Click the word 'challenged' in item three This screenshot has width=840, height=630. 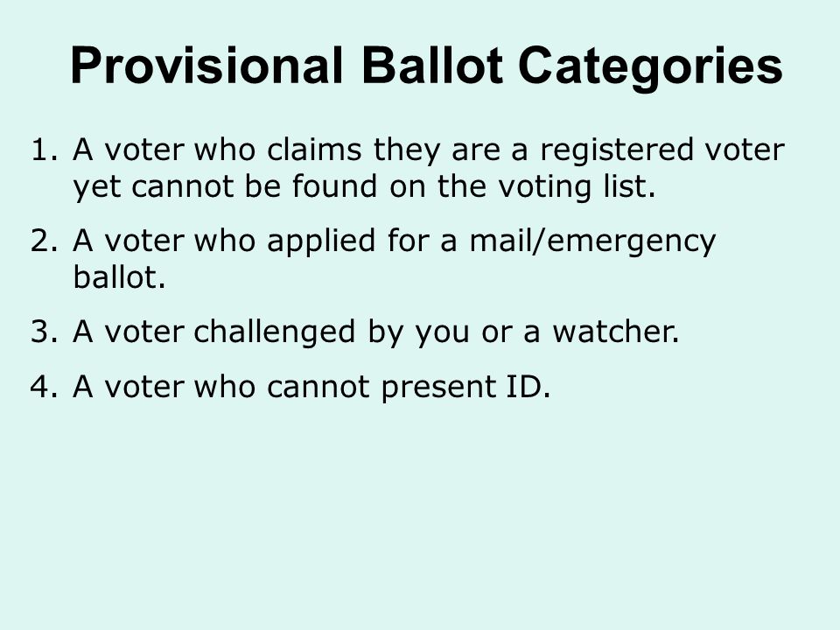point(274,333)
